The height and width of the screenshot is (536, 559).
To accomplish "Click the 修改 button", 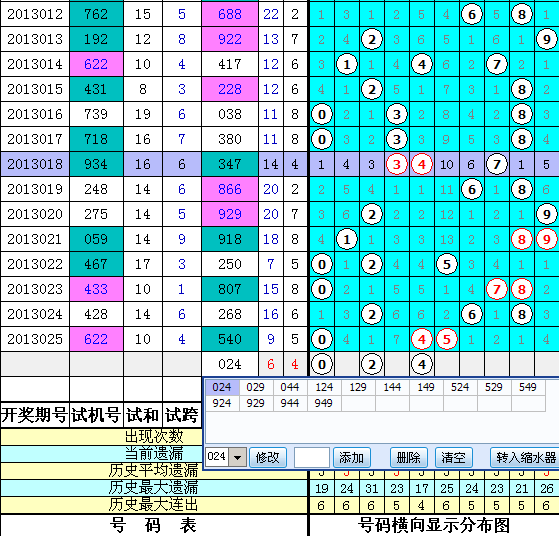I will (267, 457).
